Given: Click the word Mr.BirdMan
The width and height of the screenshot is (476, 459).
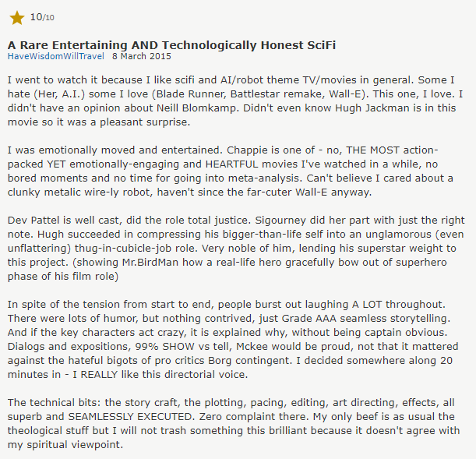Looking at the screenshot, I should coord(150,263).
